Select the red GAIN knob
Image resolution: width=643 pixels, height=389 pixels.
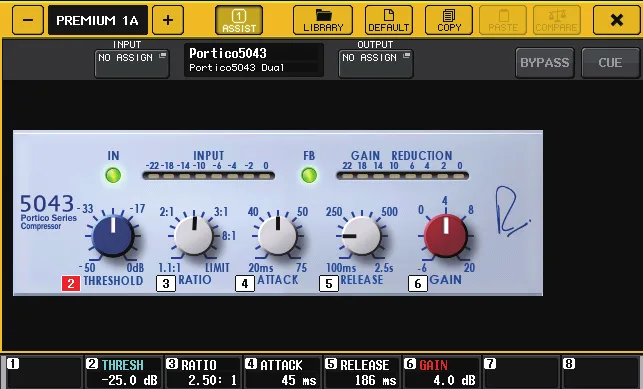[x=446, y=236]
